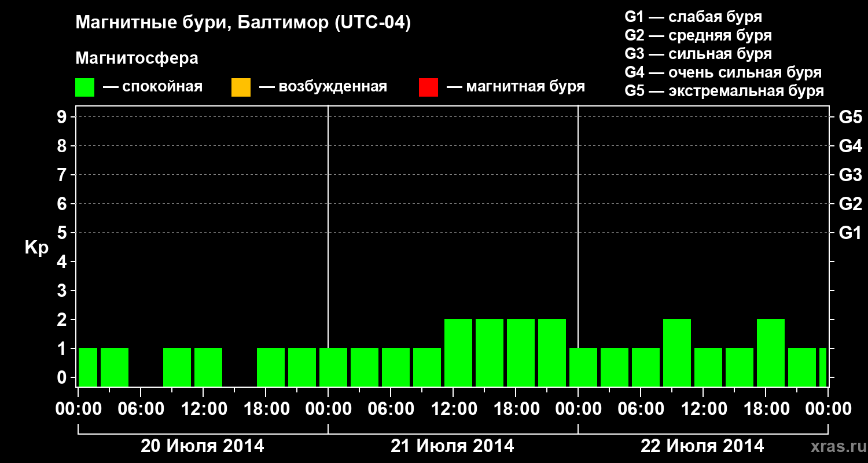Viewport: 868px width, 463px height.
Task: Click the 'Магнитосфера' heading
Action: [137, 58]
